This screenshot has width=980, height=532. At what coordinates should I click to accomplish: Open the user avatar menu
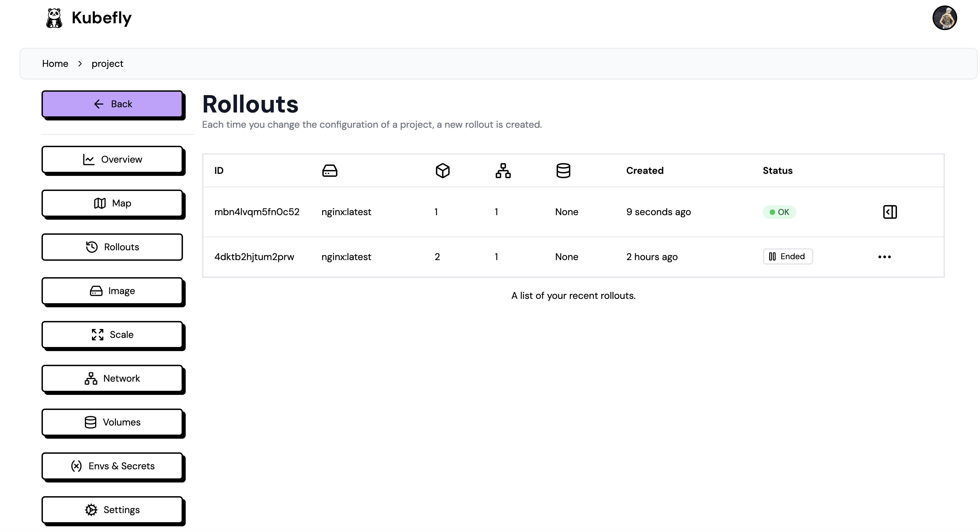point(944,18)
